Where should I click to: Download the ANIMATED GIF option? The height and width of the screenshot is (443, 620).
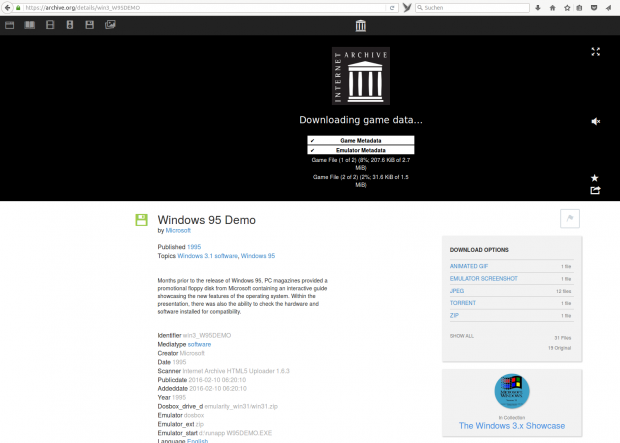[x=469, y=266]
